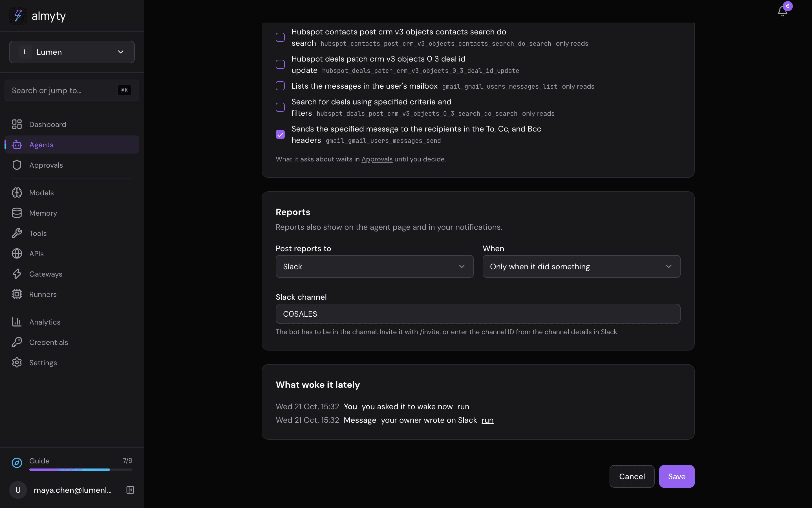Image resolution: width=812 pixels, height=508 pixels.
Task: Click the Memory database icon
Action: pyautogui.click(x=17, y=213)
